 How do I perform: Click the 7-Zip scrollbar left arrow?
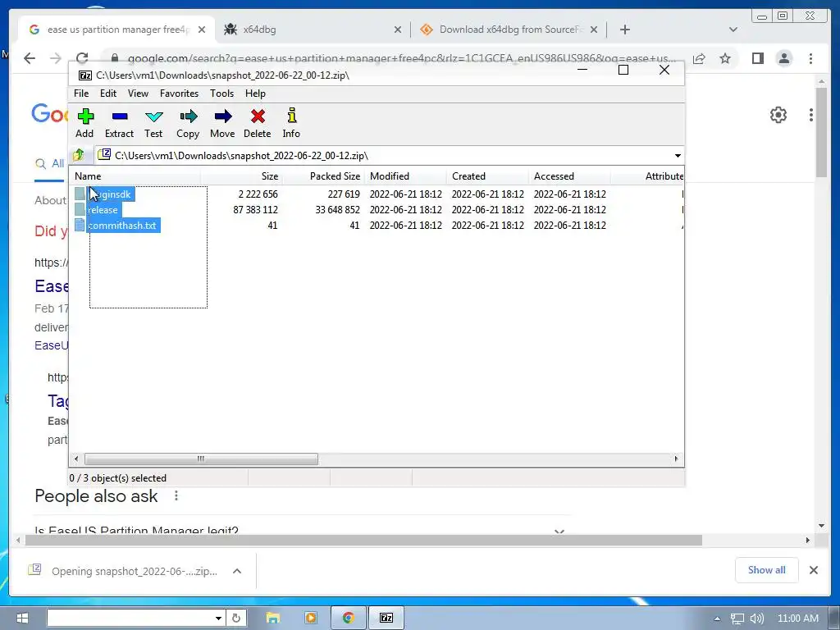click(x=76, y=459)
